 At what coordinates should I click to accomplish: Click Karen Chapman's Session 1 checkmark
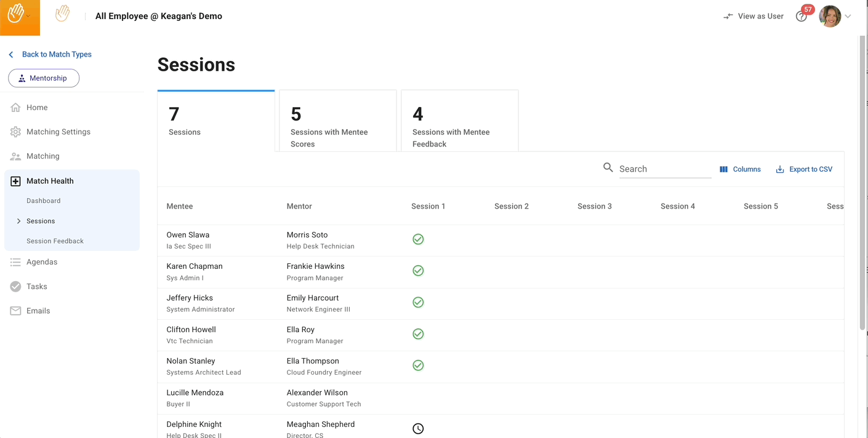point(418,271)
